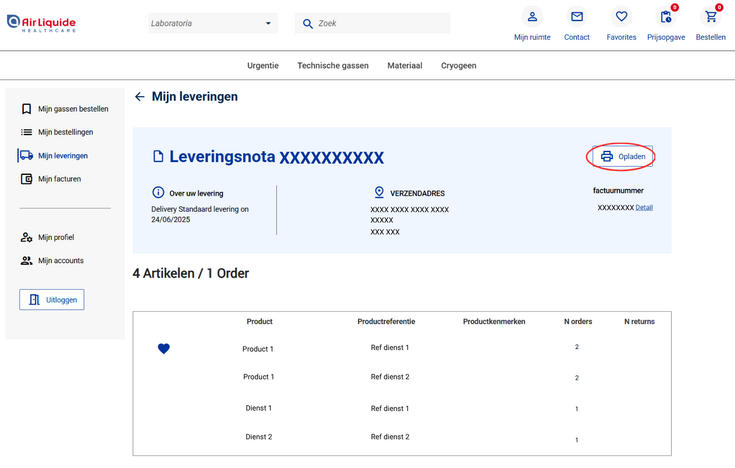Click Ref dienst 1 in the first row
735x468 pixels.
coord(390,348)
